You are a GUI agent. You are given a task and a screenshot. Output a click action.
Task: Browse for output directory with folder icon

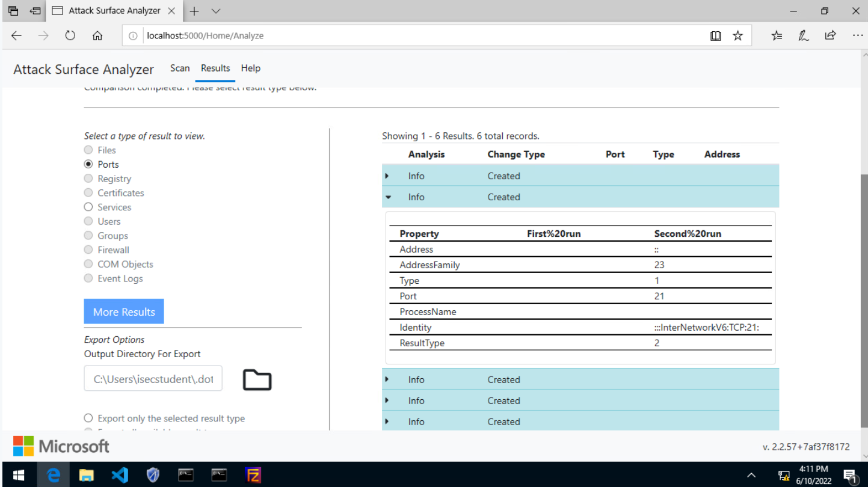coord(257,379)
